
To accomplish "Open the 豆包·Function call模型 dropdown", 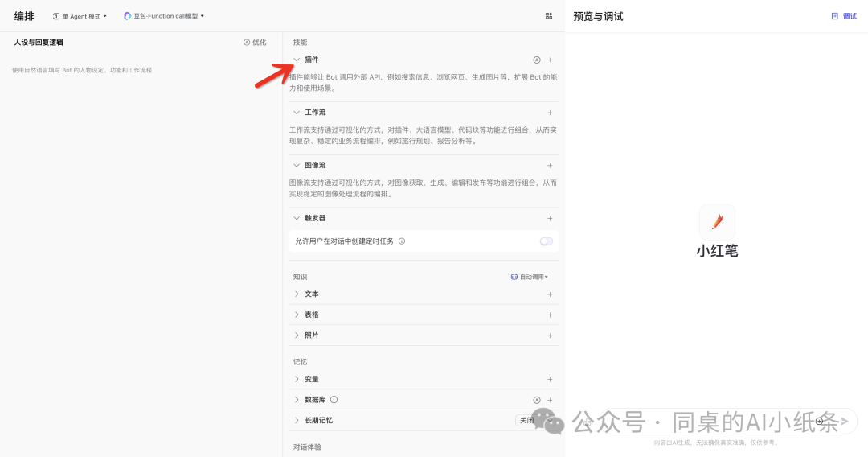I will click(165, 16).
